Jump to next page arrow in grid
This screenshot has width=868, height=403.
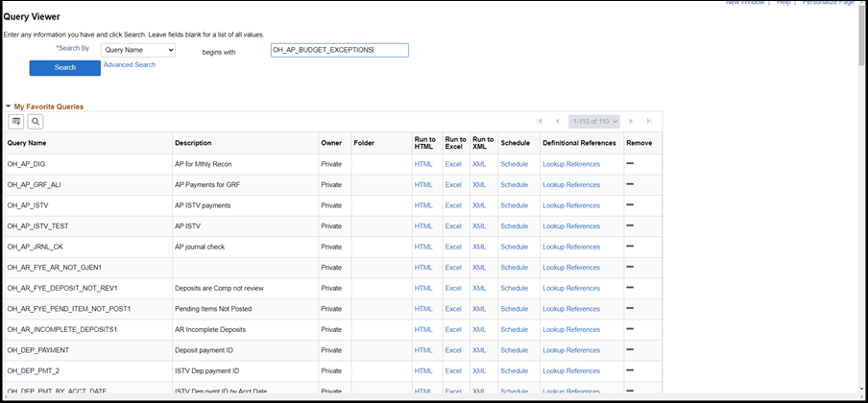tap(631, 122)
